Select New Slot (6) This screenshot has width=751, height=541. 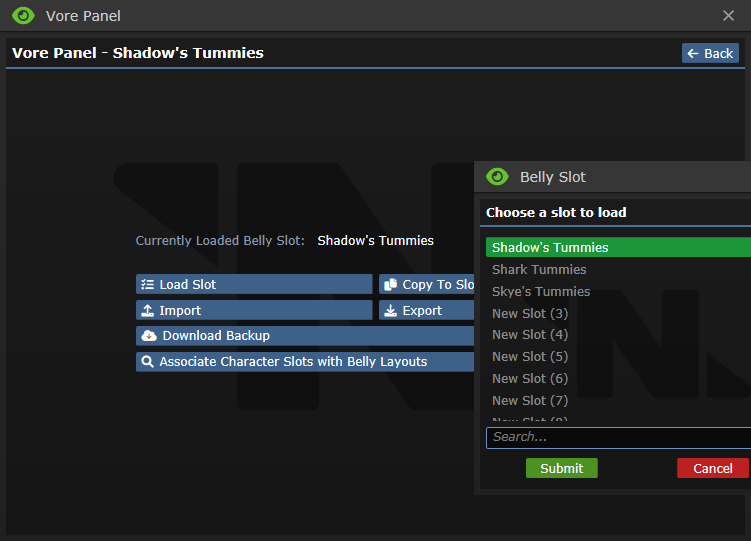[x=618, y=379]
